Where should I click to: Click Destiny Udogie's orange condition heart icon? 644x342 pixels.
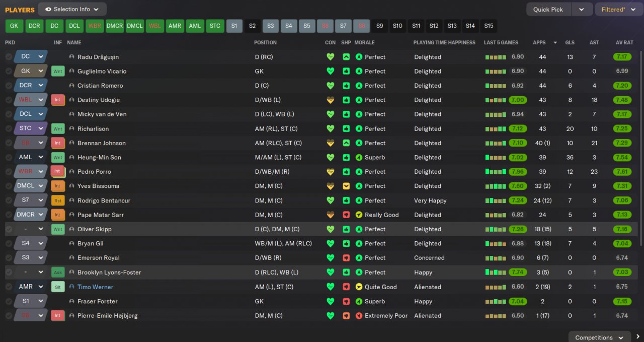pos(330,100)
